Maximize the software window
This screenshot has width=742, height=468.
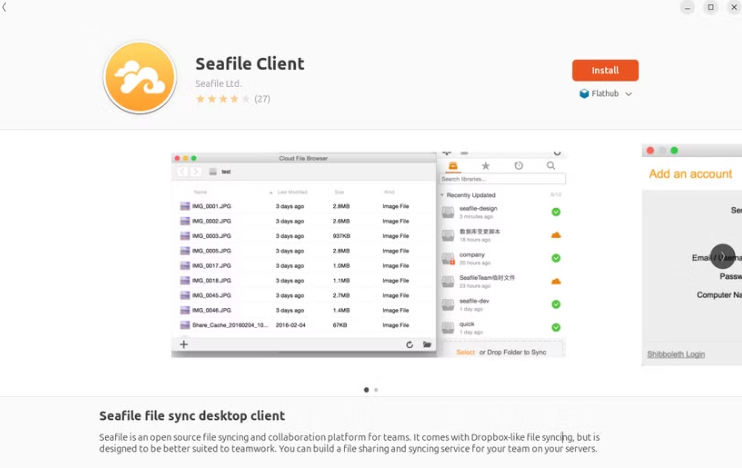[711, 8]
